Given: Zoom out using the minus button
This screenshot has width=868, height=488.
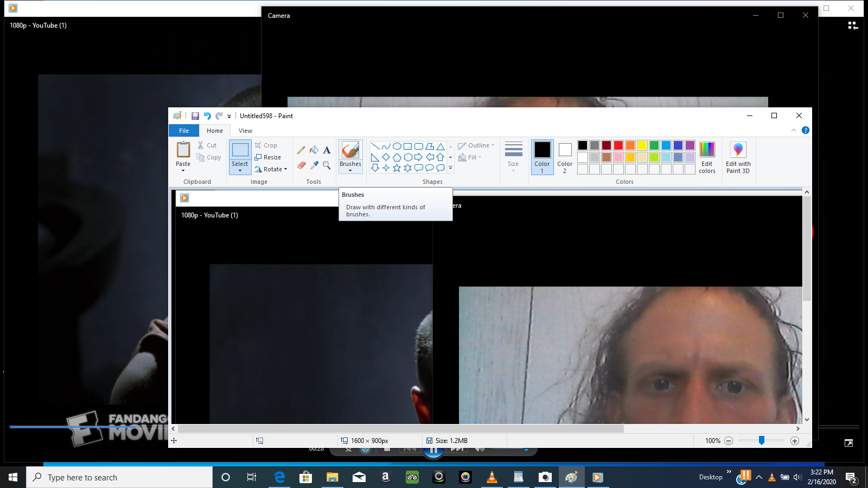Looking at the screenshot, I should 729,441.
